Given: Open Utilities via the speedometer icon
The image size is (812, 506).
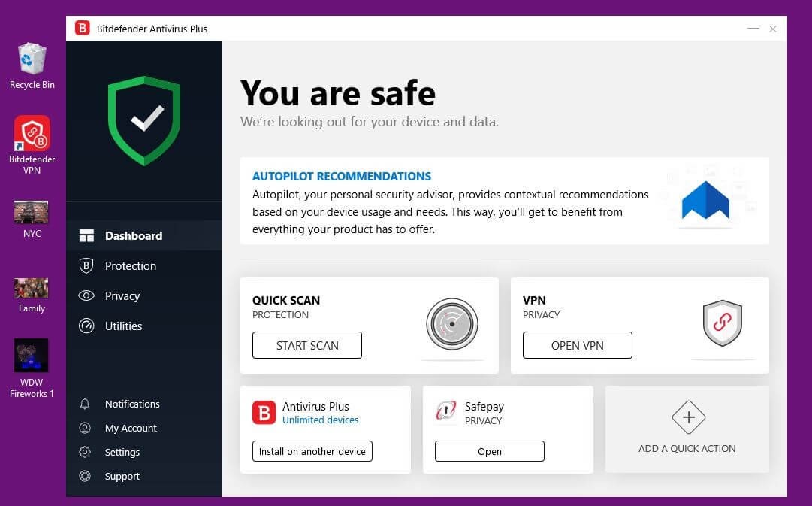Looking at the screenshot, I should pos(86,326).
